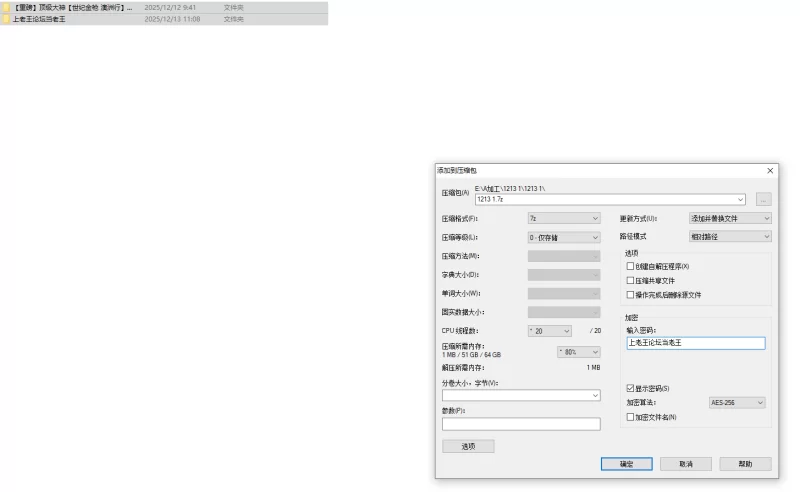Click the 参数 input field
The width and height of the screenshot is (800, 492).
(x=521, y=424)
